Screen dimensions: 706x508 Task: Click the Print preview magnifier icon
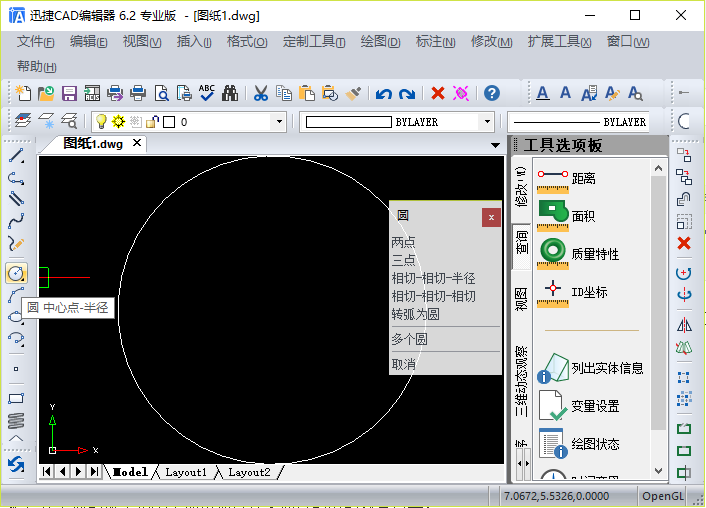coord(161,93)
